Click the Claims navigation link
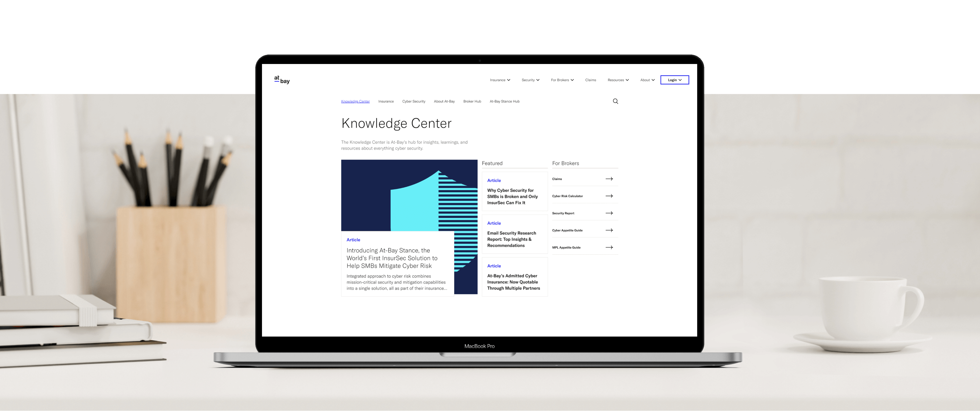This screenshot has width=980, height=411. (x=591, y=79)
